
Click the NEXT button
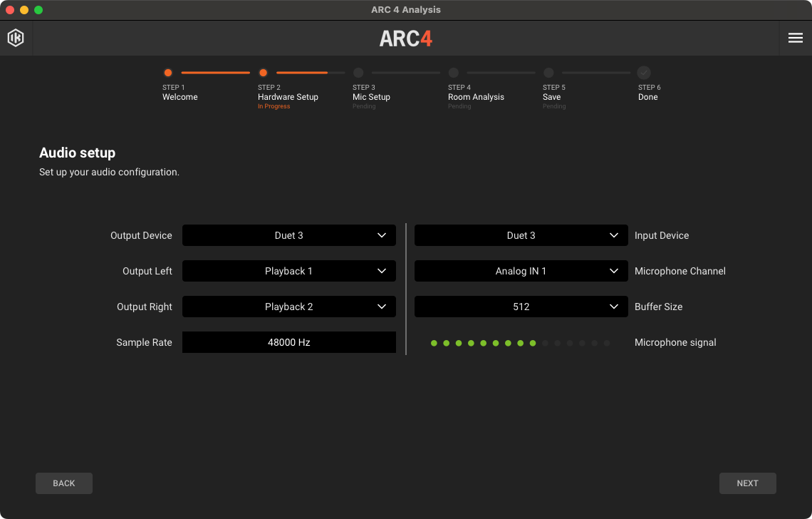(x=747, y=483)
